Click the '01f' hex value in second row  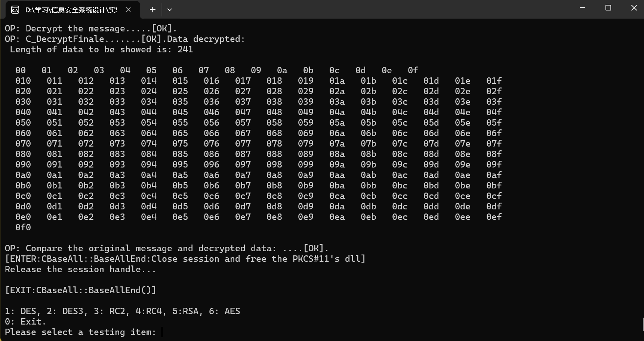click(494, 81)
